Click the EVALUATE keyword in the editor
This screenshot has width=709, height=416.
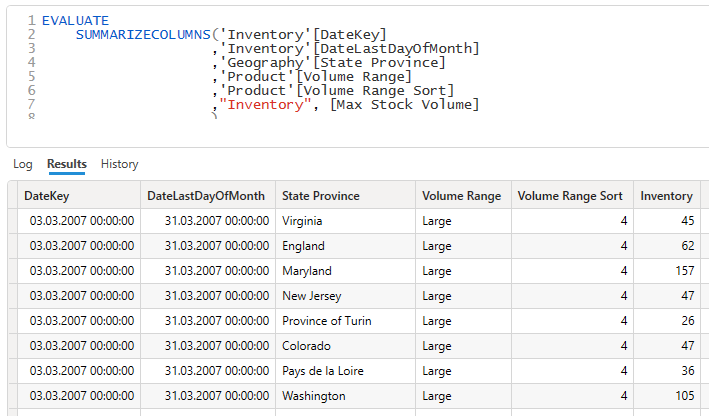75,20
